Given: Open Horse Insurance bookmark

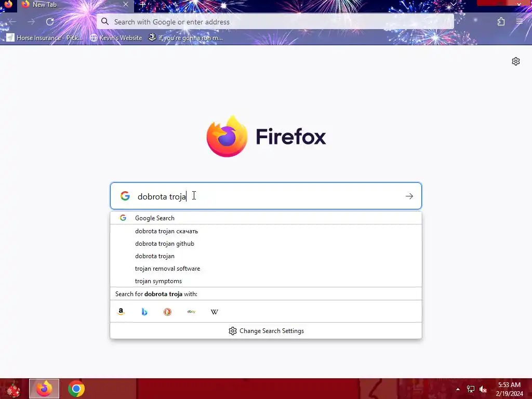Looking at the screenshot, I should click(45, 37).
